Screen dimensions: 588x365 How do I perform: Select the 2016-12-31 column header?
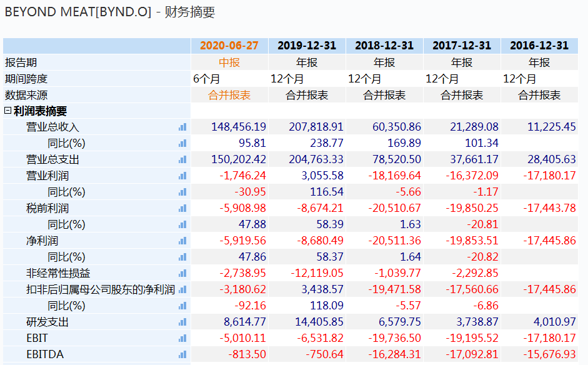pos(539,46)
